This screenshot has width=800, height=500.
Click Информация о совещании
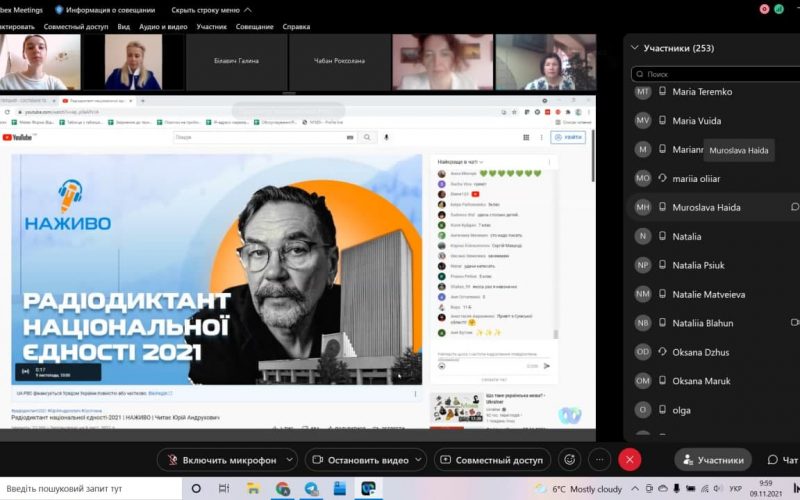click(101, 9)
